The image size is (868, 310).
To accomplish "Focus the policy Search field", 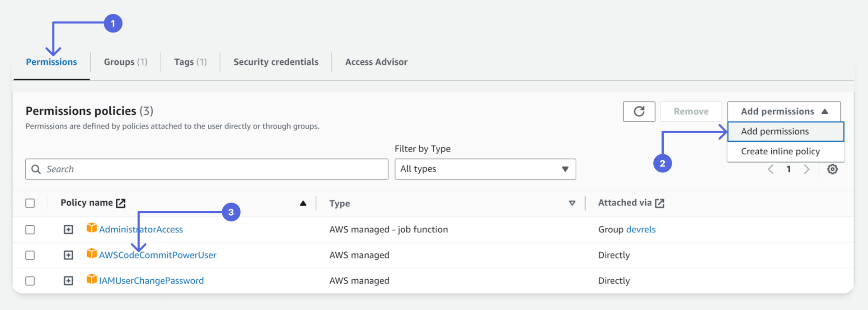I will pyautogui.click(x=207, y=169).
